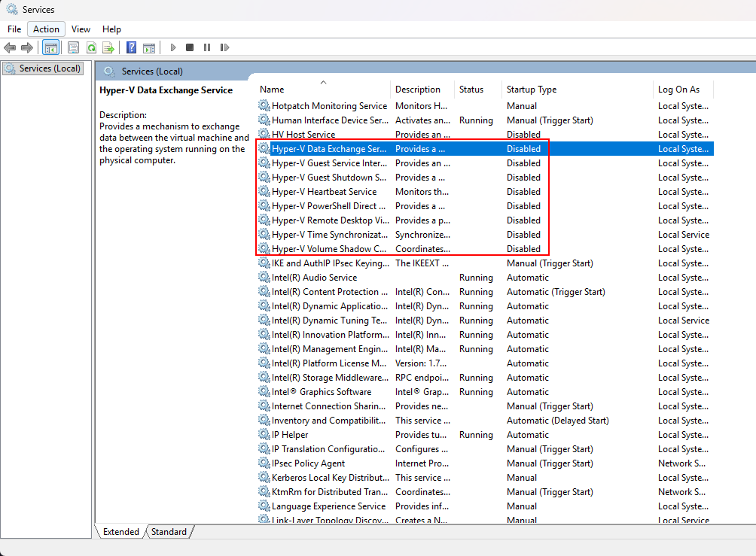
Task: Click gear icon beside IPsec Policy Agent
Action: (264, 463)
